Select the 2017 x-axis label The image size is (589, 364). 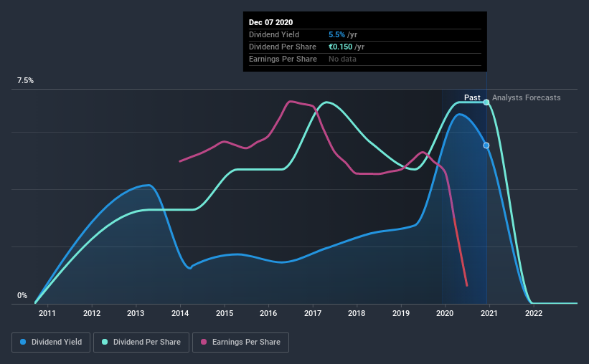[x=313, y=313]
